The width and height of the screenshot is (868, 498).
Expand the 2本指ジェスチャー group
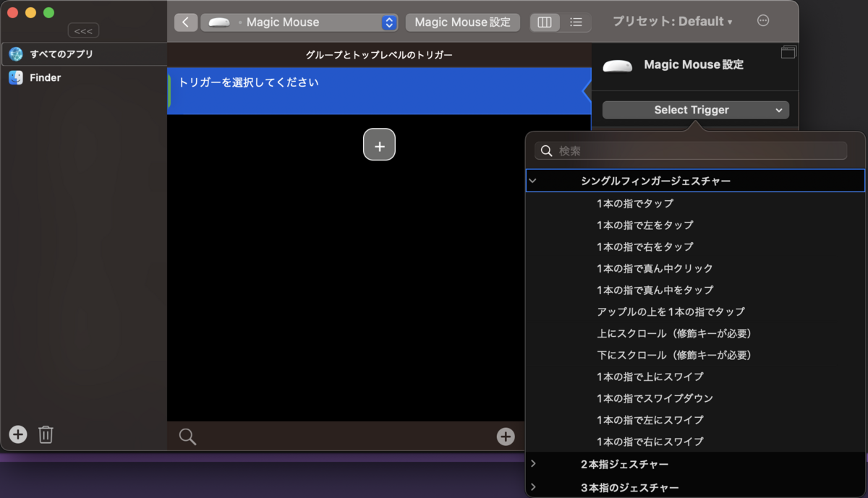click(x=533, y=464)
